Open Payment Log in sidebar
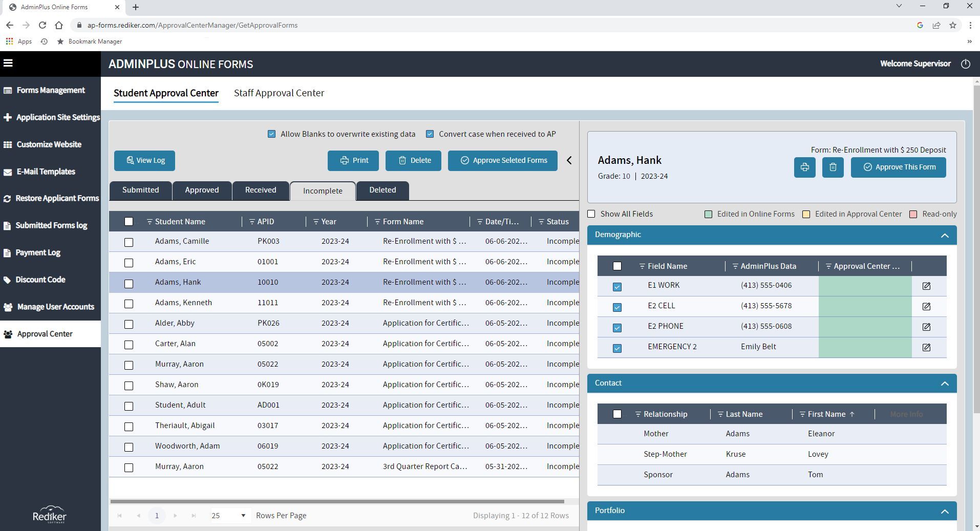The height and width of the screenshot is (531, 980). tap(50, 252)
